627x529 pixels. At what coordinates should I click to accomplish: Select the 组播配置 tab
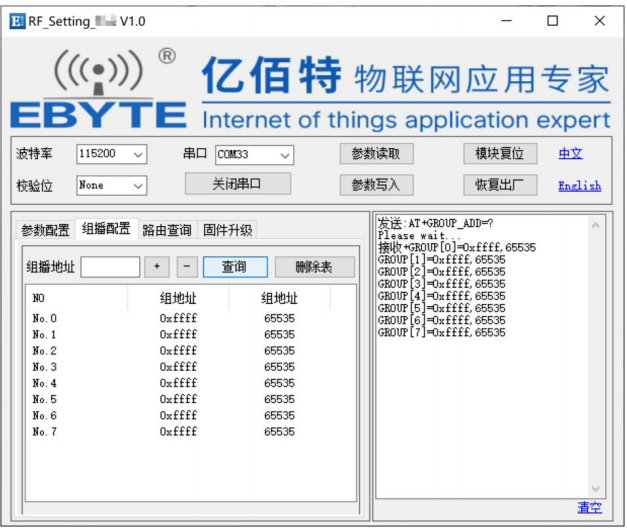click(106, 229)
